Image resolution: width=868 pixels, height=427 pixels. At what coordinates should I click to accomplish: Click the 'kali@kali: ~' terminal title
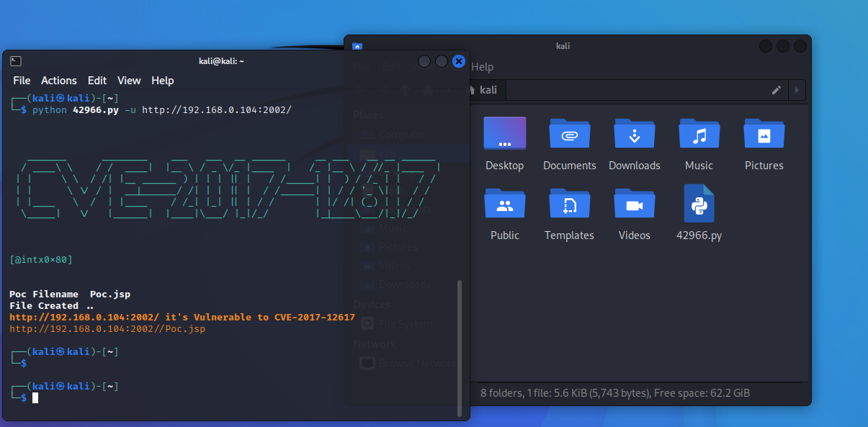tap(221, 61)
